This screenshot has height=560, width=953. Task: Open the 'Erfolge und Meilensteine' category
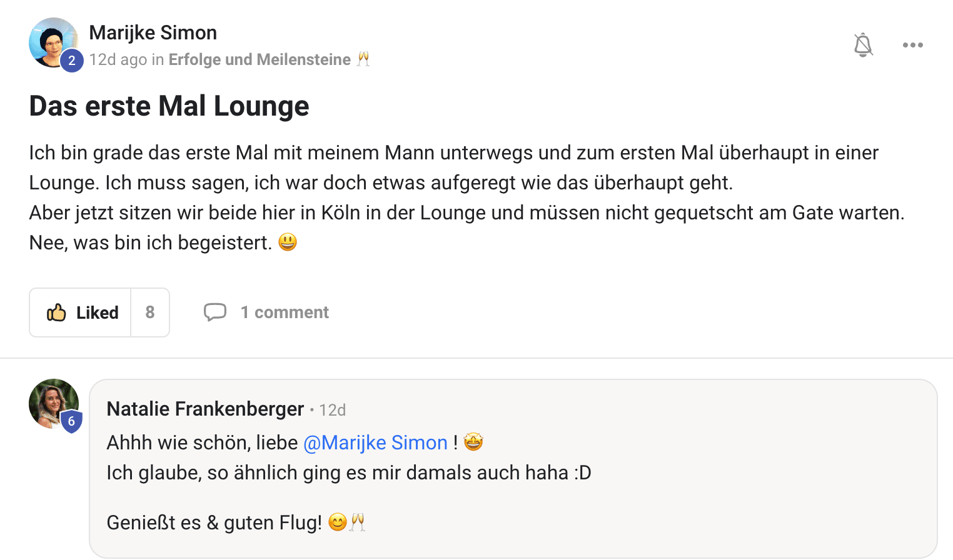(x=260, y=59)
